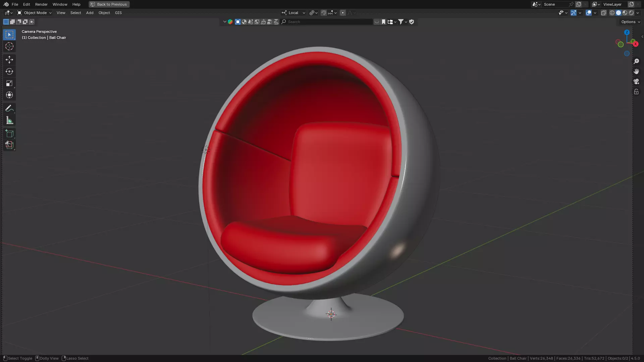
Task: Click the bookmark icon beside search
Action: click(383, 22)
